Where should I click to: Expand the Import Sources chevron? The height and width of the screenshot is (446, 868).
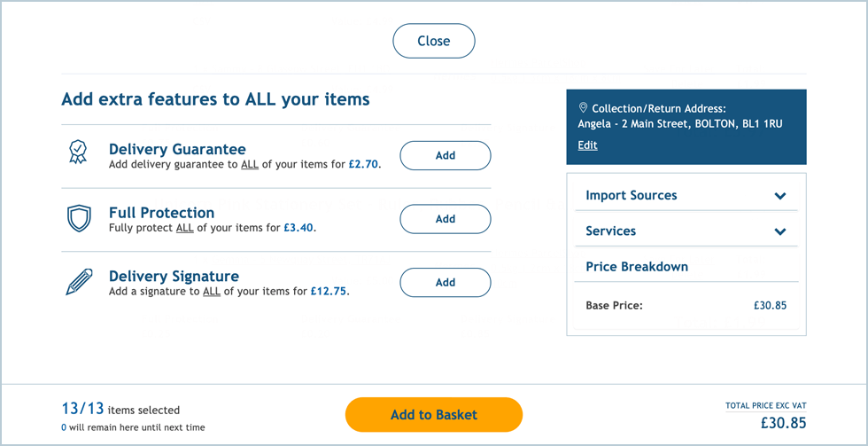tap(780, 196)
